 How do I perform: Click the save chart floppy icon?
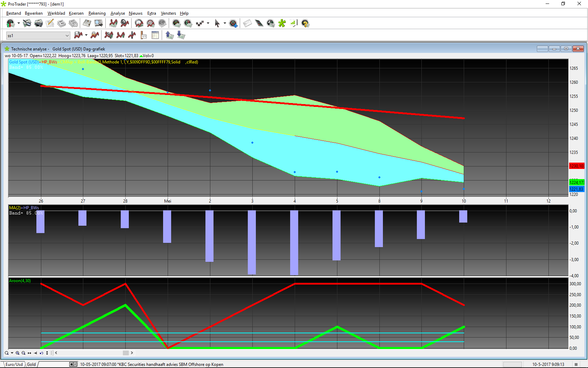point(78,35)
